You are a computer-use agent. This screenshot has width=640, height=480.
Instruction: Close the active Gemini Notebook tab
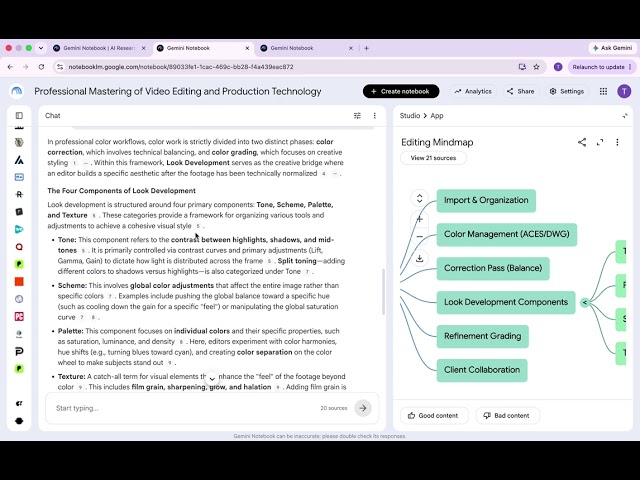tap(247, 48)
